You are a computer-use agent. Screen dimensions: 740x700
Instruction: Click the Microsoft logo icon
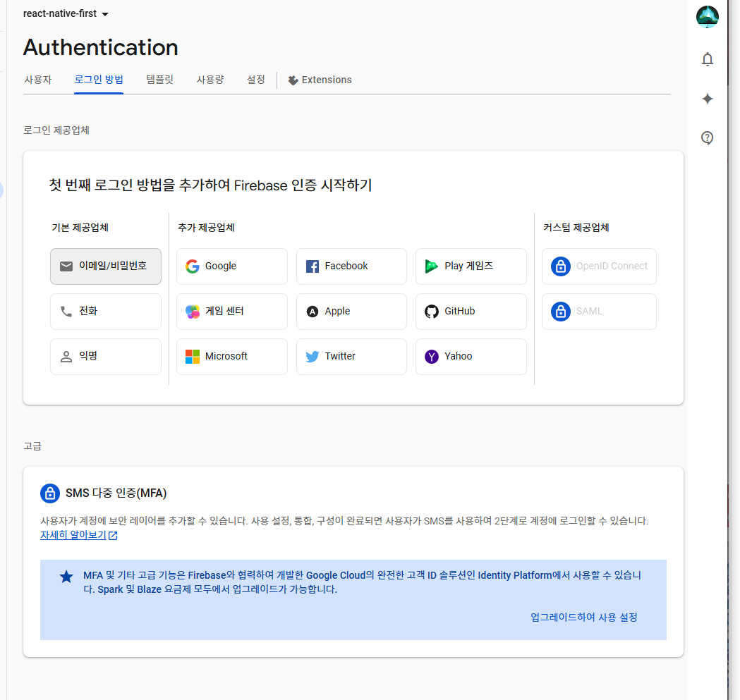(x=193, y=357)
